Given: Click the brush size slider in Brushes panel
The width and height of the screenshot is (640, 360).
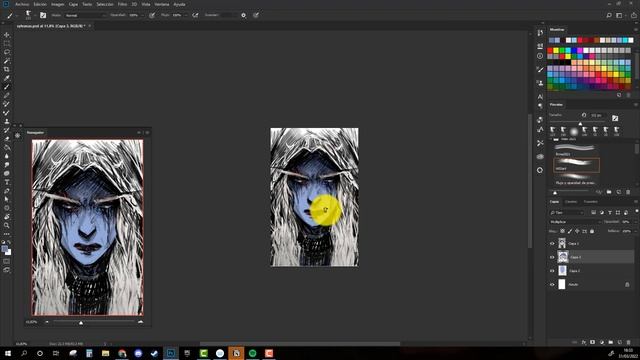Looking at the screenshot, I should tap(580, 123).
